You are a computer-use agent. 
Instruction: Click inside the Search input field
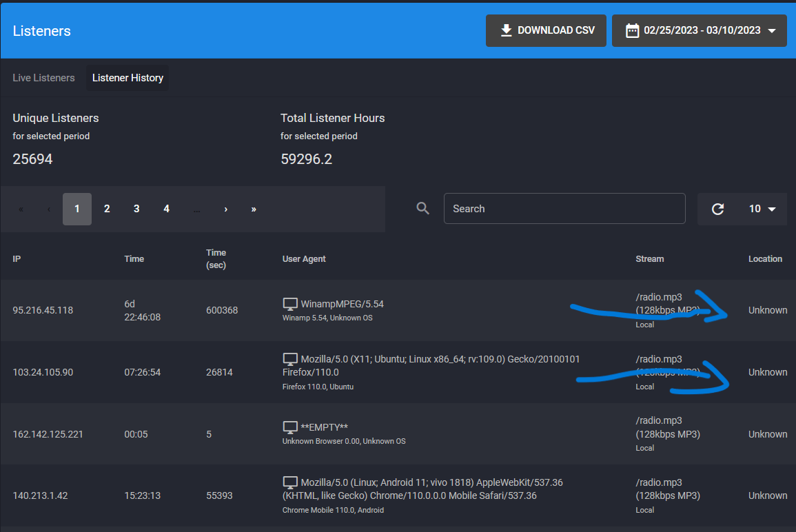click(564, 208)
